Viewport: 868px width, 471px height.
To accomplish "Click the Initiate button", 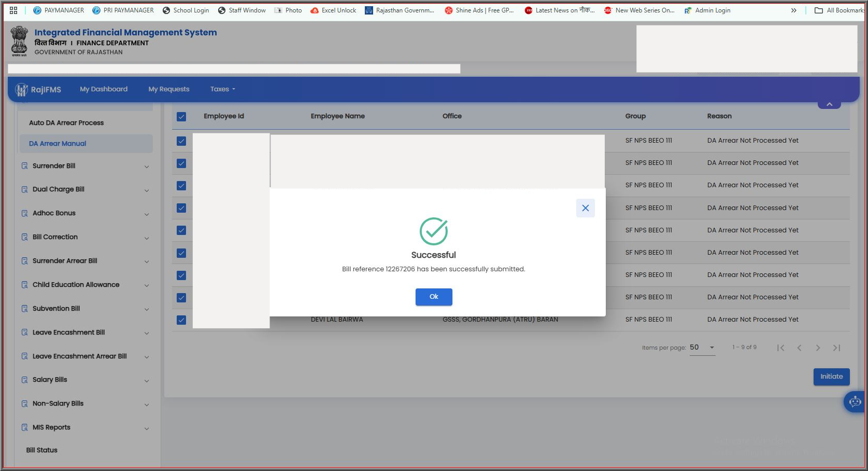I will (831, 377).
